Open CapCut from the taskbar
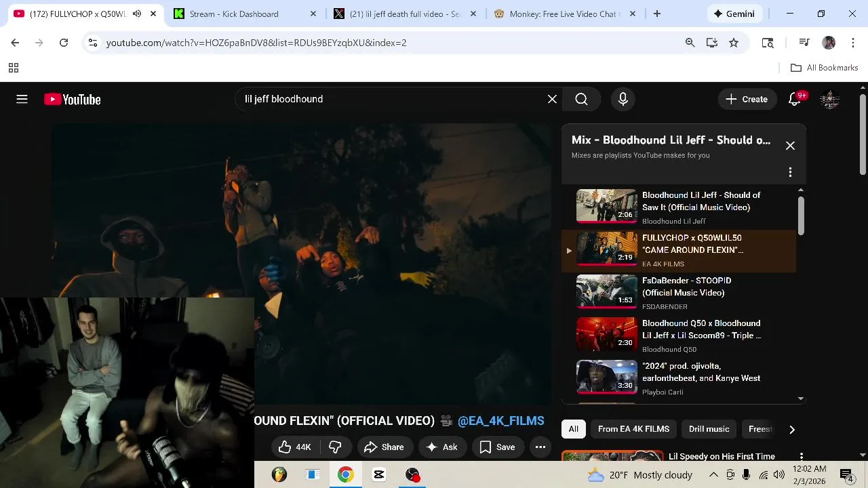 tap(379, 474)
